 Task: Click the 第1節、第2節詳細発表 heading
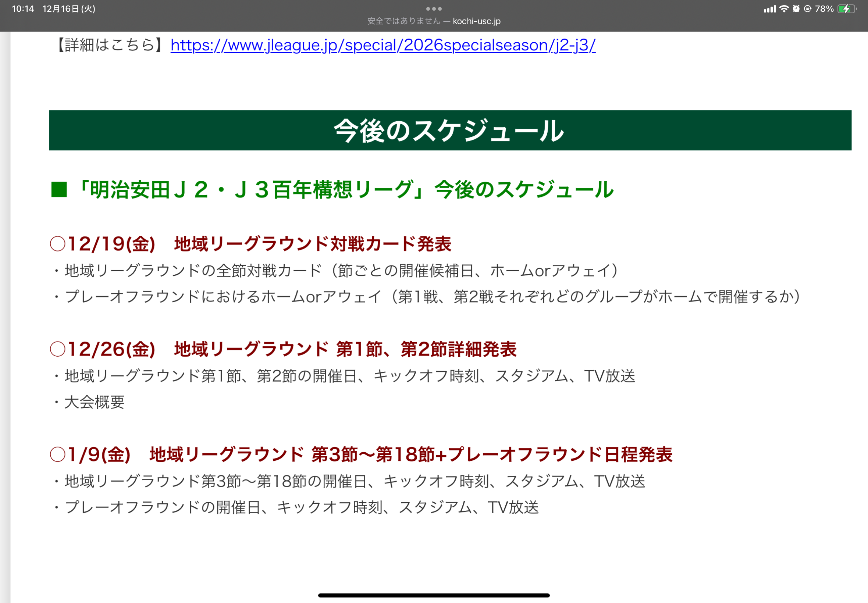point(426,349)
